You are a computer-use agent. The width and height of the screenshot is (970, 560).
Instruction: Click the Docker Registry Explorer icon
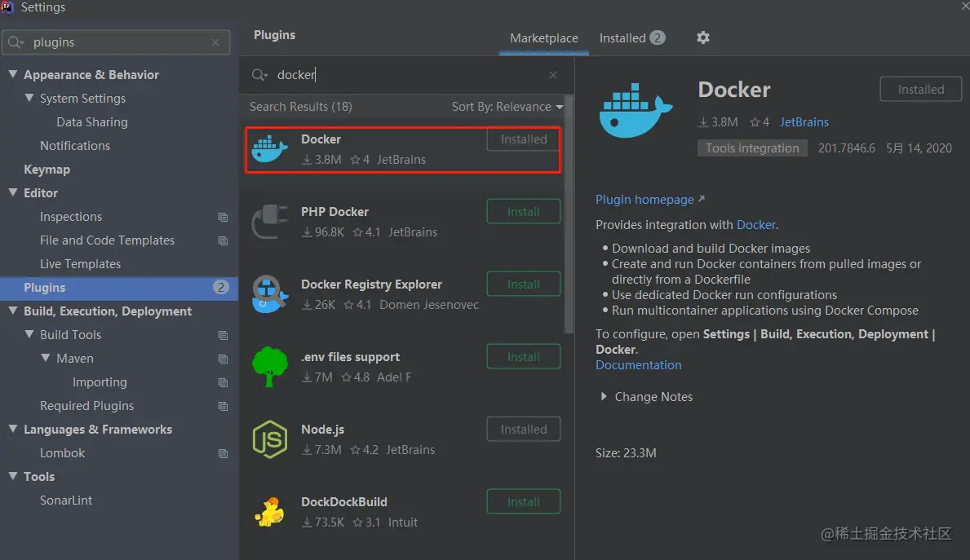coord(269,294)
